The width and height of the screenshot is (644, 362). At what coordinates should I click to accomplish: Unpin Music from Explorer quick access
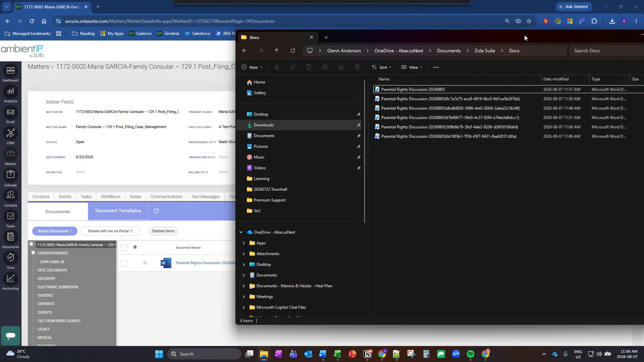[359, 157]
